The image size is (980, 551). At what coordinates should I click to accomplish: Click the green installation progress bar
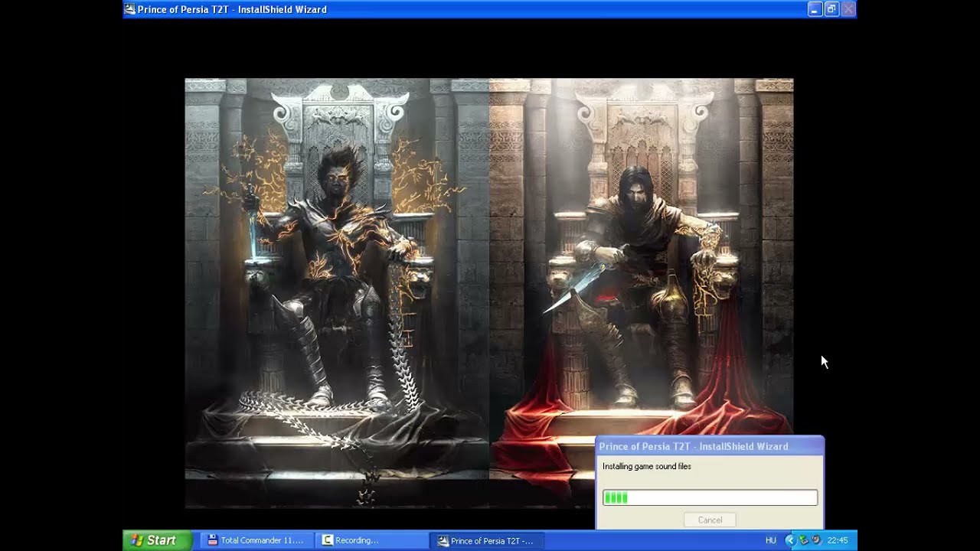click(710, 497)
